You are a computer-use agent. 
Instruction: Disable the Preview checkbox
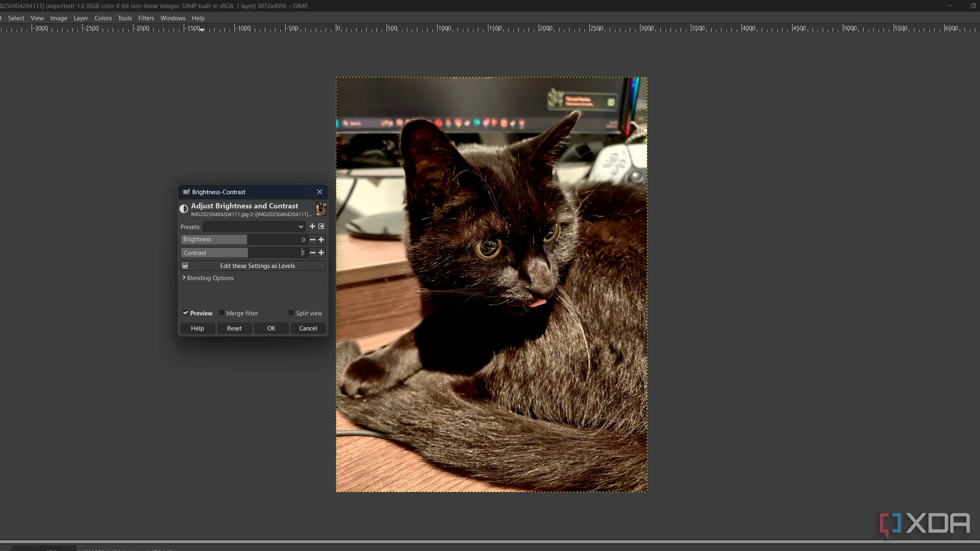185,313
